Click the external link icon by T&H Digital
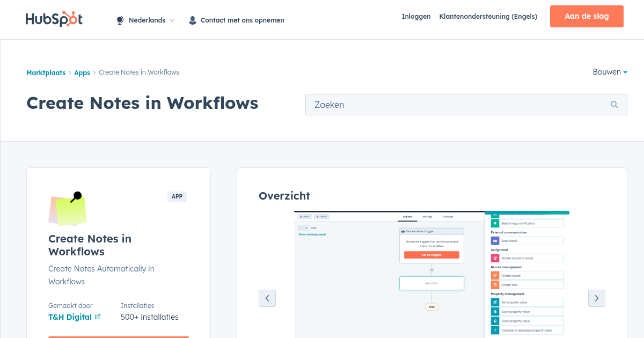This screenshot has height=338, width=644. pos(98,317)
